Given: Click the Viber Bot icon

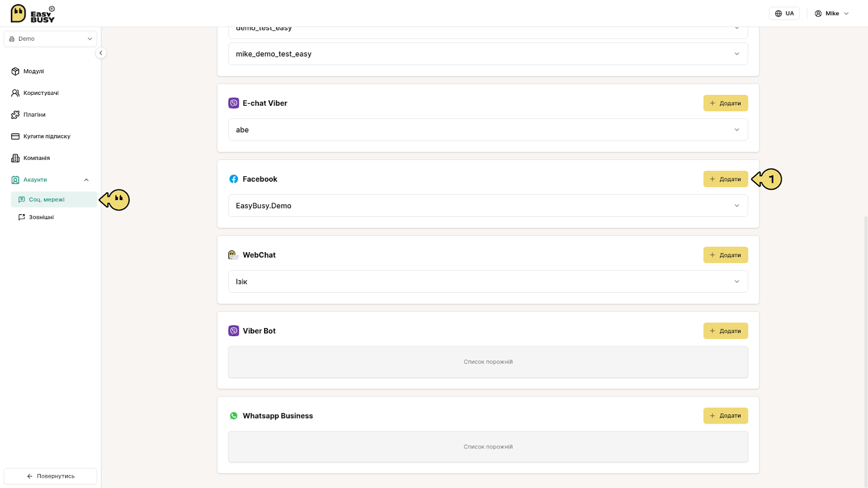Looking at the screenshot, I should [234, 331].
